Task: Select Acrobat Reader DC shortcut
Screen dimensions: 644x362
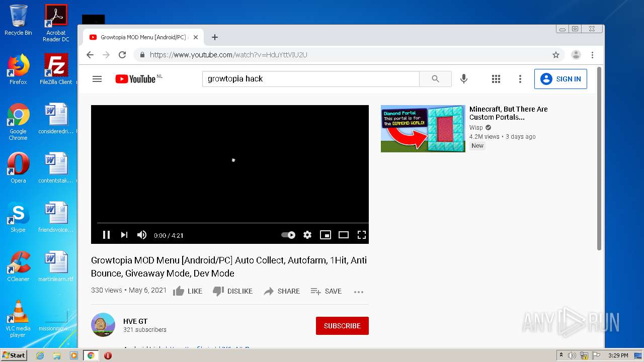Action: click(x=56, y=23)
